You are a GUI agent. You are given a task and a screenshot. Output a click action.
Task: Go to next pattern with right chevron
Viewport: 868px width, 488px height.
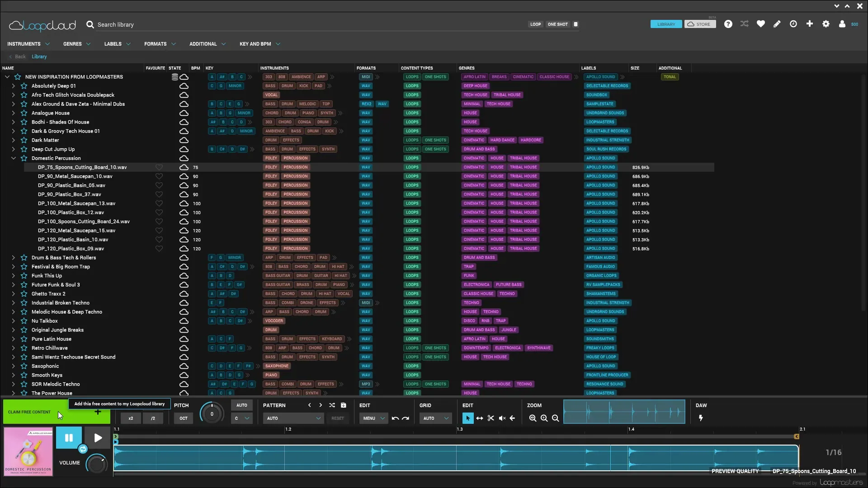pyautogui.click(x=321, y=405)
